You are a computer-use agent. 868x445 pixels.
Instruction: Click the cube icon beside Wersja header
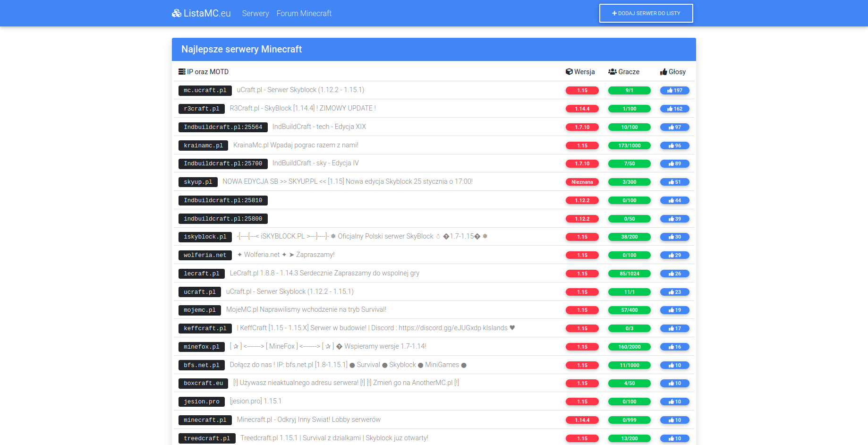[569, 72]
